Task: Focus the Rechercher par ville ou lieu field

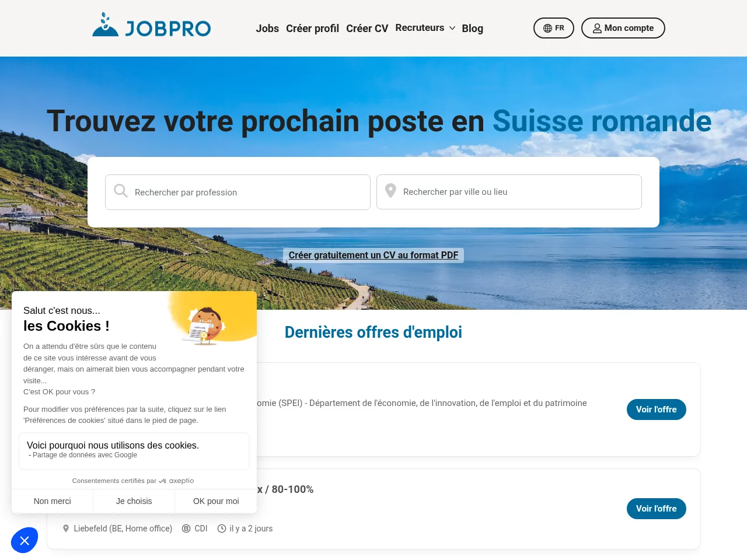Action: coord(509,192)
